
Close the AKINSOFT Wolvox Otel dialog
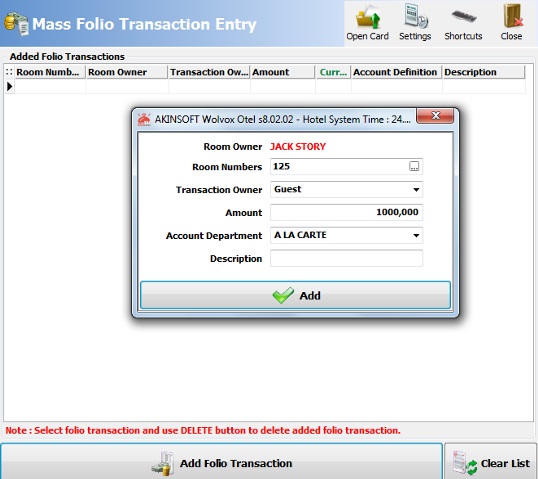435,116
